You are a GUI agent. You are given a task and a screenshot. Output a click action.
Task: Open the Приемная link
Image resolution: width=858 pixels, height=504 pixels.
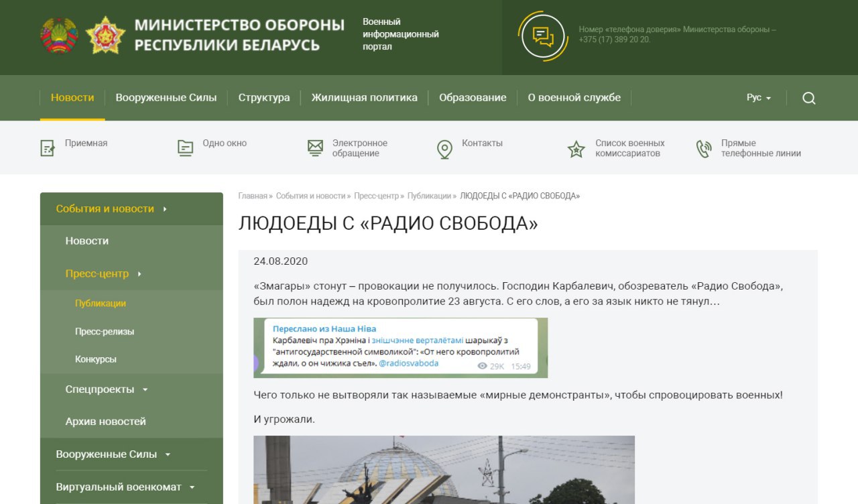click(x=86, y=143)
